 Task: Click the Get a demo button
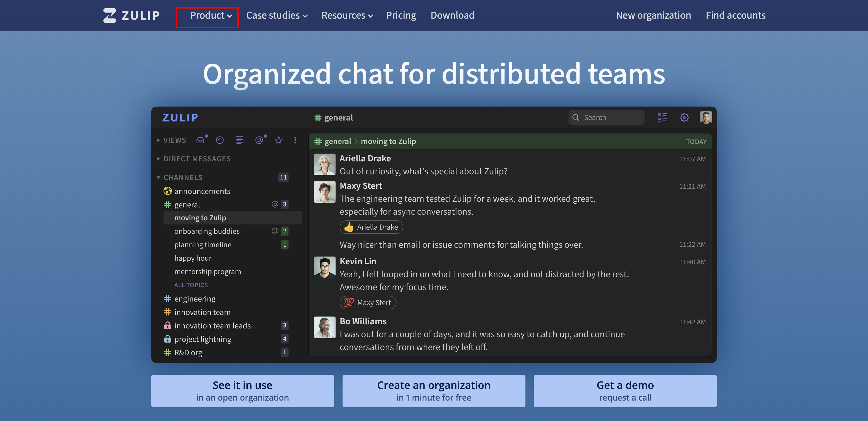point(625,391)
